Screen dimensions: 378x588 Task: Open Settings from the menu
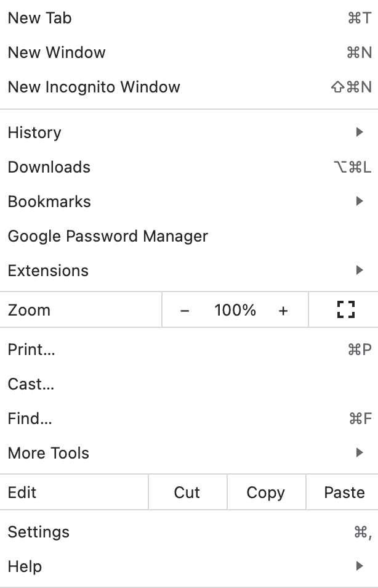pyautogui.click(x=189, y=532)
